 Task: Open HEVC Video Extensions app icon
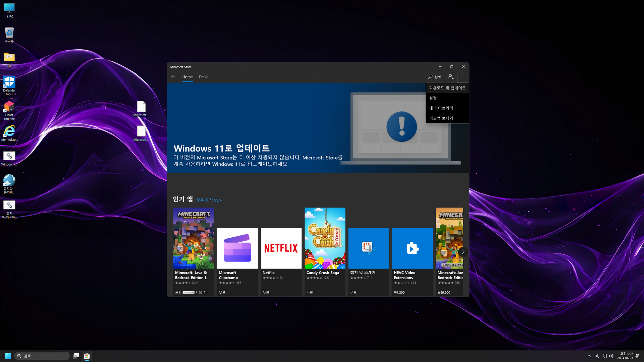(412, 248)
